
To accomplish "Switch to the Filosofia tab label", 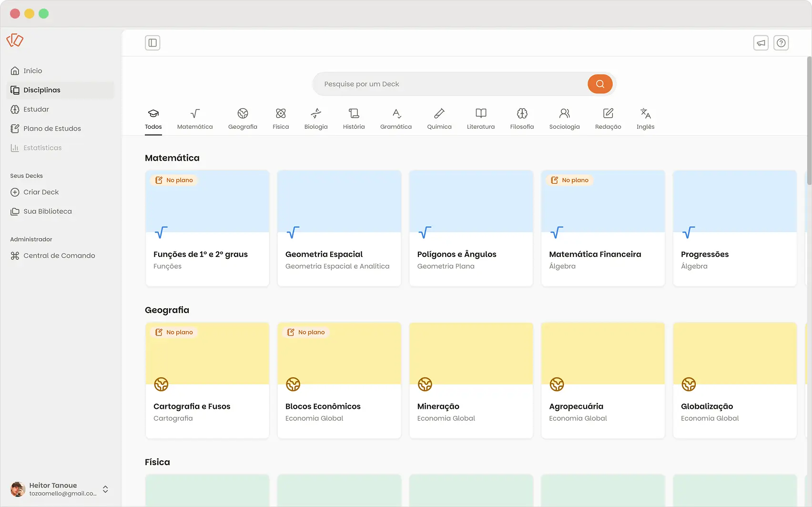I will pyautogui.click(x=522, y=127).
